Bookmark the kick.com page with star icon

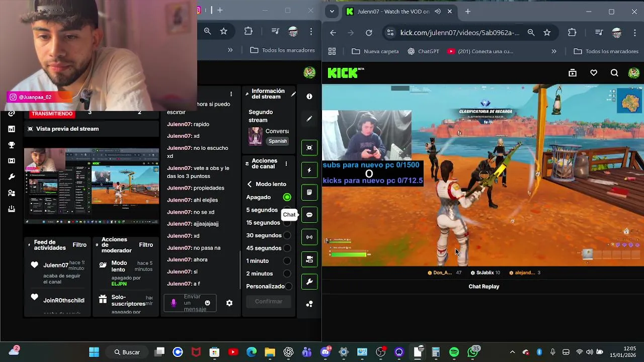(x=547, y=33)
